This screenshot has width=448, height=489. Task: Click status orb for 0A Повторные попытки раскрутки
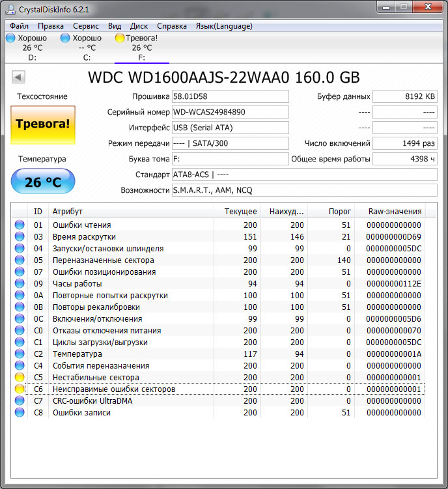20,295
